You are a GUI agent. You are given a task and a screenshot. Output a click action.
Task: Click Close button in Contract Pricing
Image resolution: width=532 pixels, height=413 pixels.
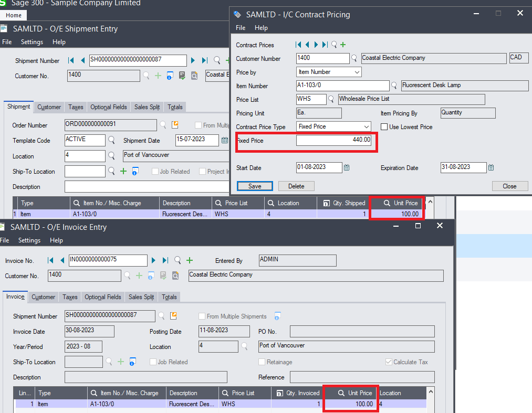(509, 186)
